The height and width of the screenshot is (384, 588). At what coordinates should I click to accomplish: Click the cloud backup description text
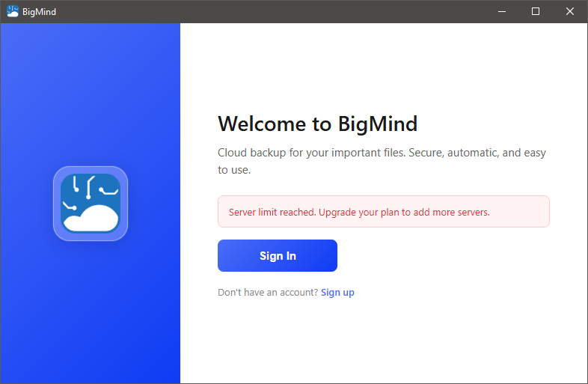point(382,161)
